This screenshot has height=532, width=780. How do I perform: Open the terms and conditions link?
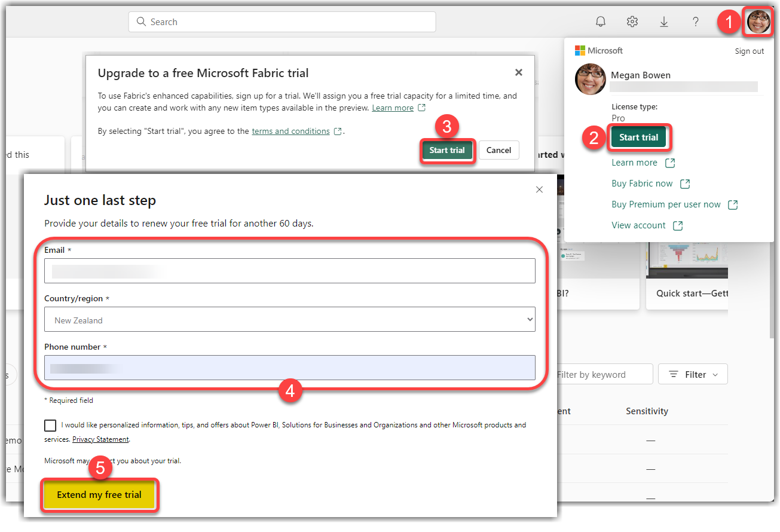pyautogui.click(x=290, y=132)
